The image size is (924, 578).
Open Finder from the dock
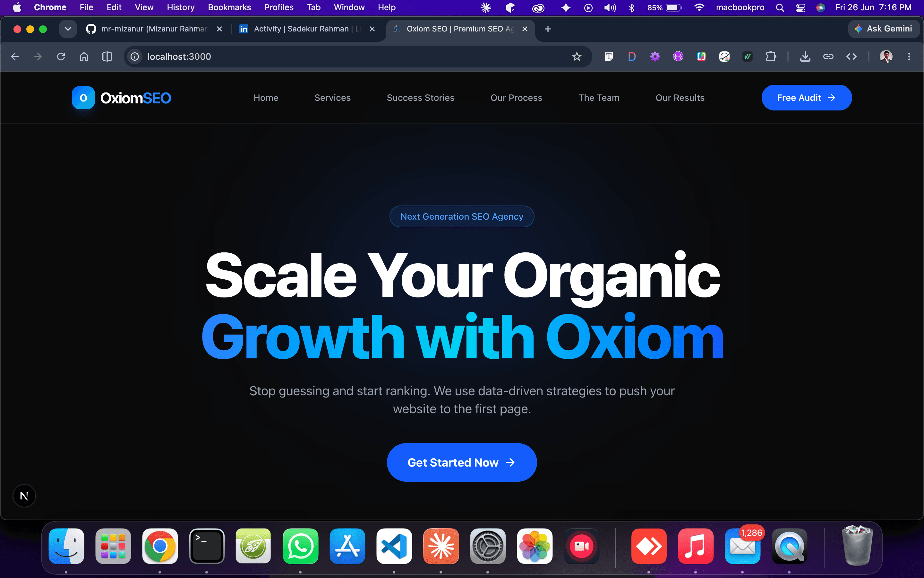tap(66, 546)
